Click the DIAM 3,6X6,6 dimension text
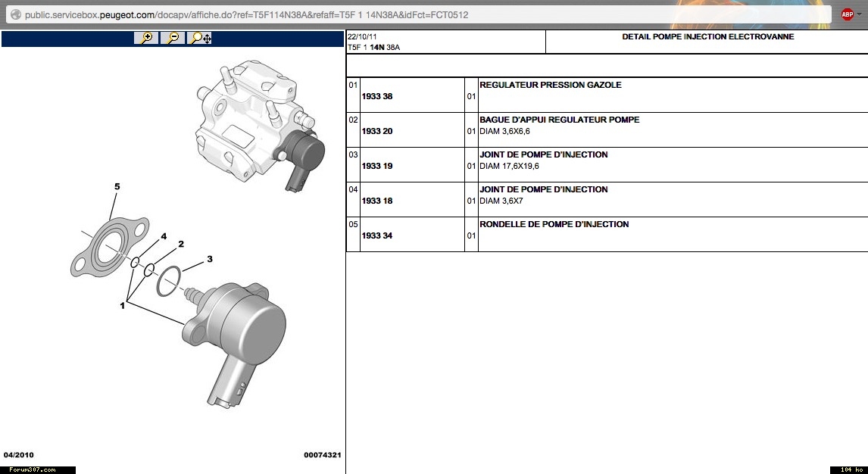This screenshot has width=868, height=474. pyautogui.click(x=504, y=131)
